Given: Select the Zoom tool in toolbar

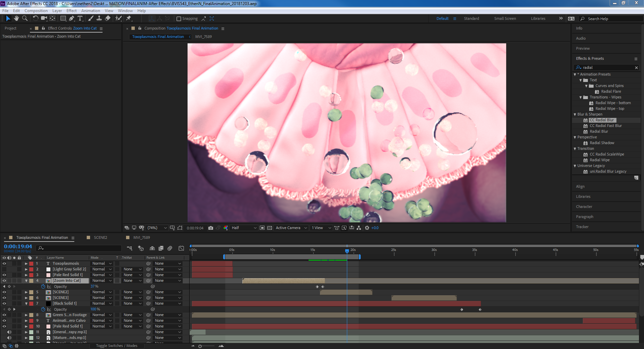Looking at the screenshot, I should (x=25, y=18).
